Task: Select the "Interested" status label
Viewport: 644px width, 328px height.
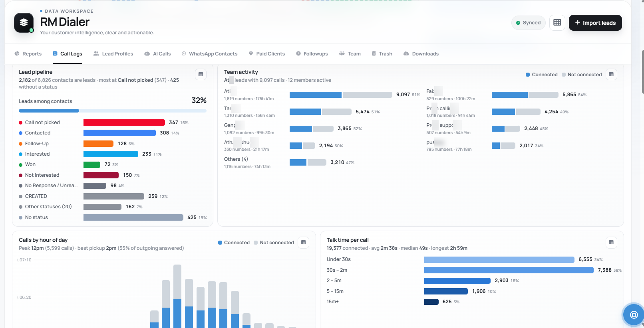Action: 38,154
